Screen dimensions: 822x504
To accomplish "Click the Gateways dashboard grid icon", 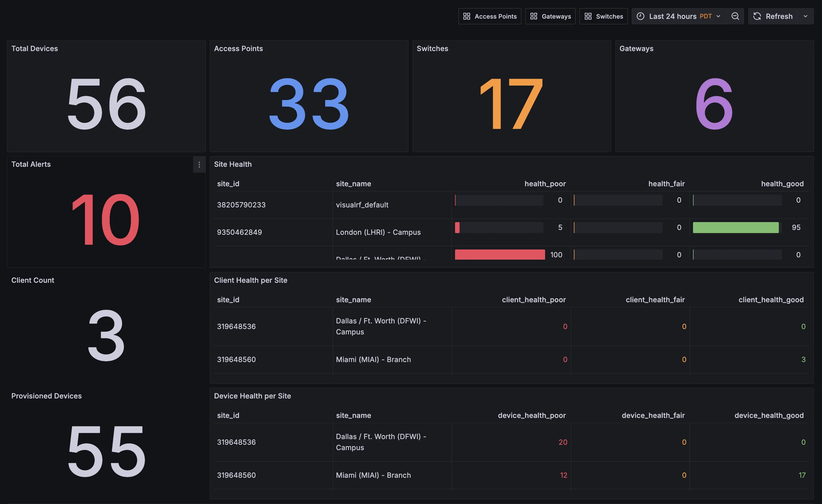I will tap(534, 16).
